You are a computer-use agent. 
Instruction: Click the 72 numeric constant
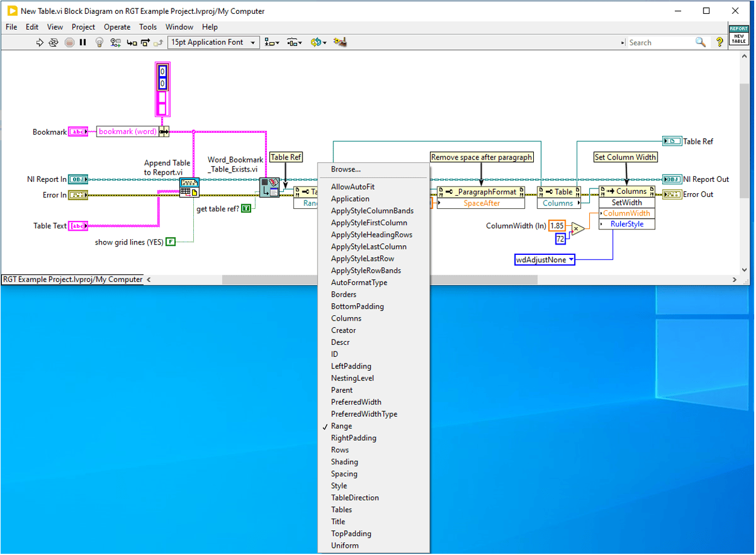(x=560, y=239)
